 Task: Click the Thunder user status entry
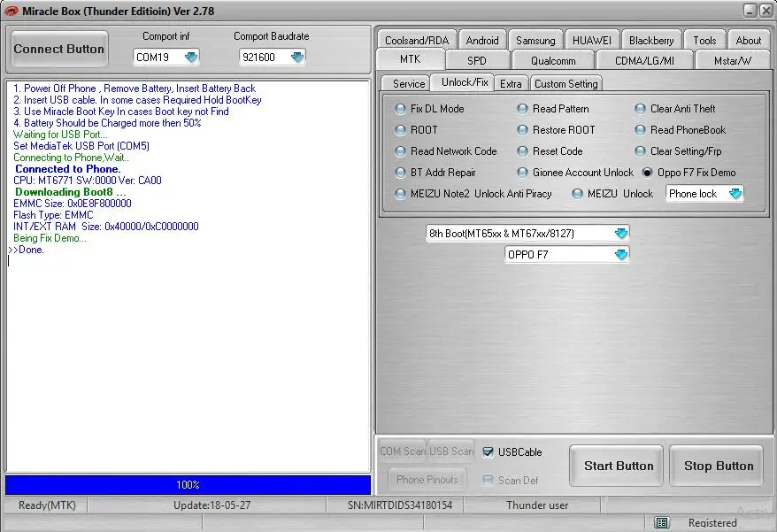coord(537,505)
